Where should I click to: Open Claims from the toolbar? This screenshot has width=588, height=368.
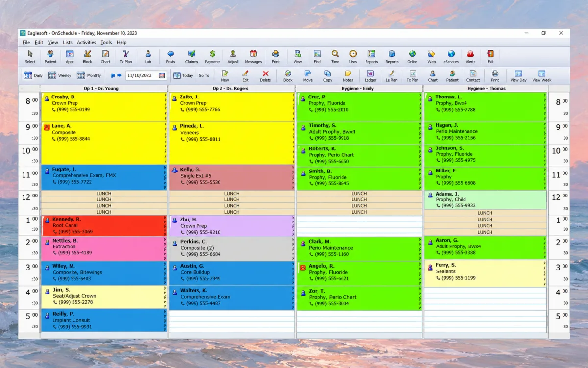pos(192,57)
